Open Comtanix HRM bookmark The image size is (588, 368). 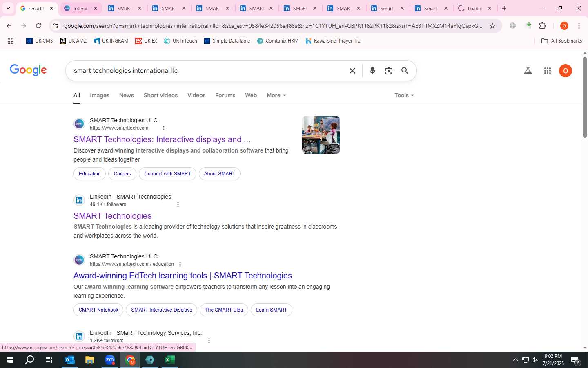tap(278, 41)
